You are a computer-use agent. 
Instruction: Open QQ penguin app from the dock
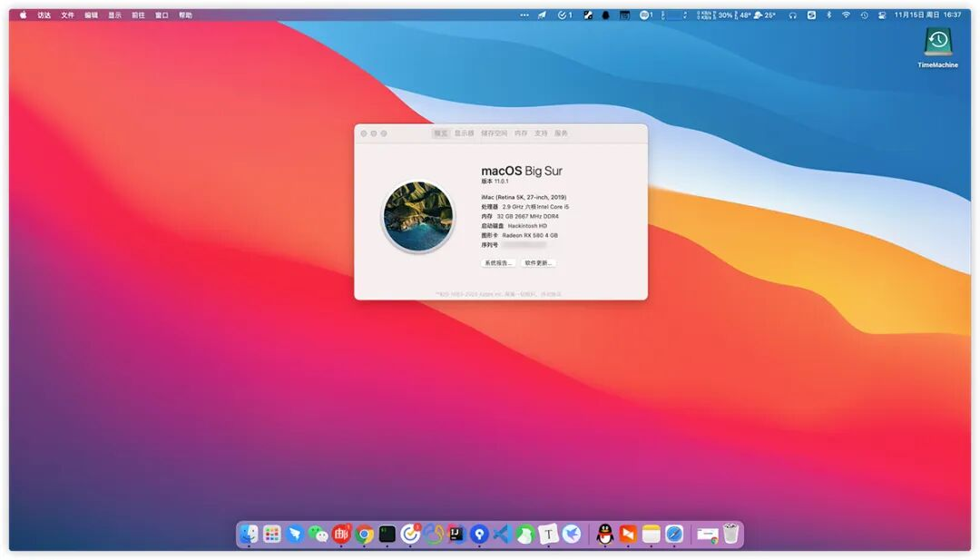point(605,535)
